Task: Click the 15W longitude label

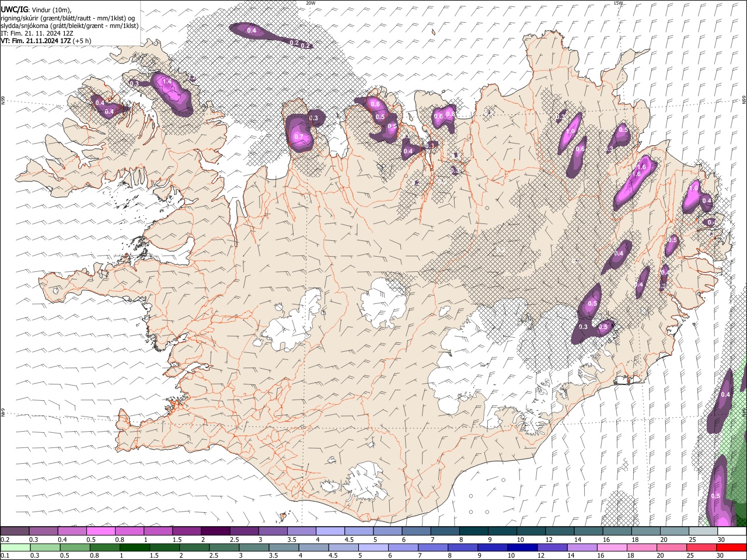Action: pyautogui.click(x=618, y=3)
